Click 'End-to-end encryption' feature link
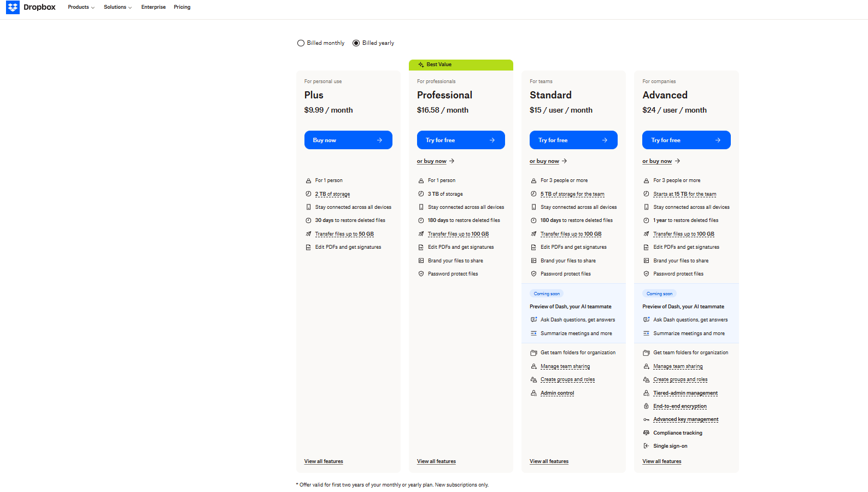The width and height of the screenshot is (868, 492). pyautogui.click(x=680, y=406)
